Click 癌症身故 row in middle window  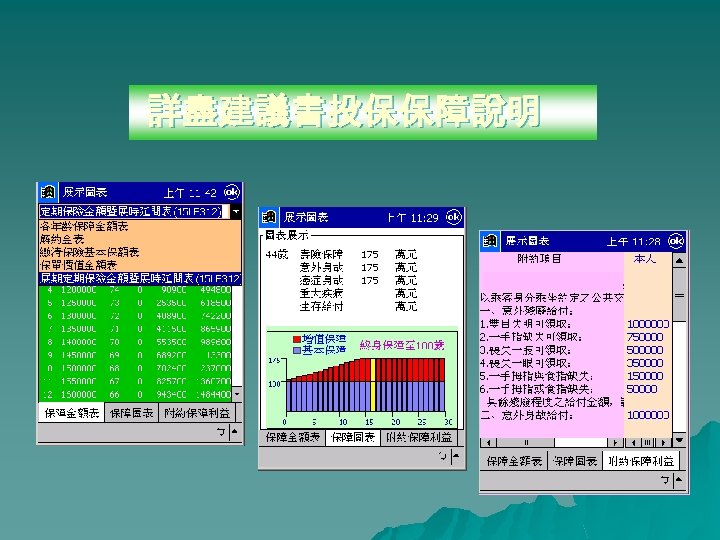pos(358,280)
